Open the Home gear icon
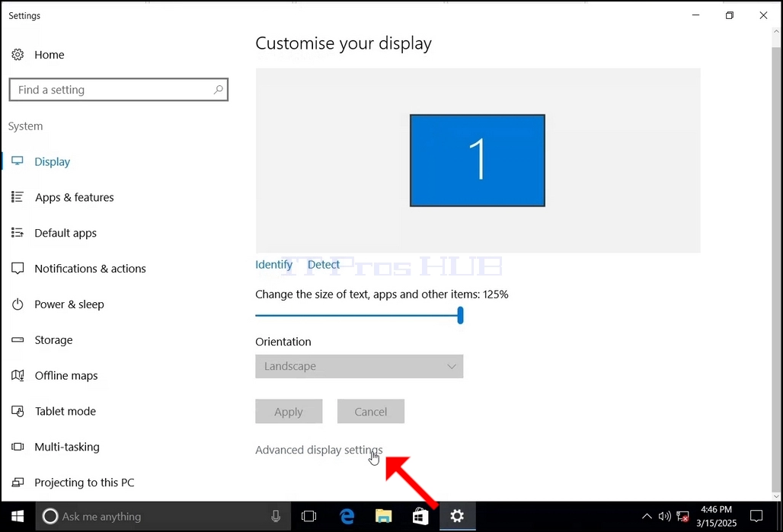This screenshot has height=532, width=783. pos(18,54)
